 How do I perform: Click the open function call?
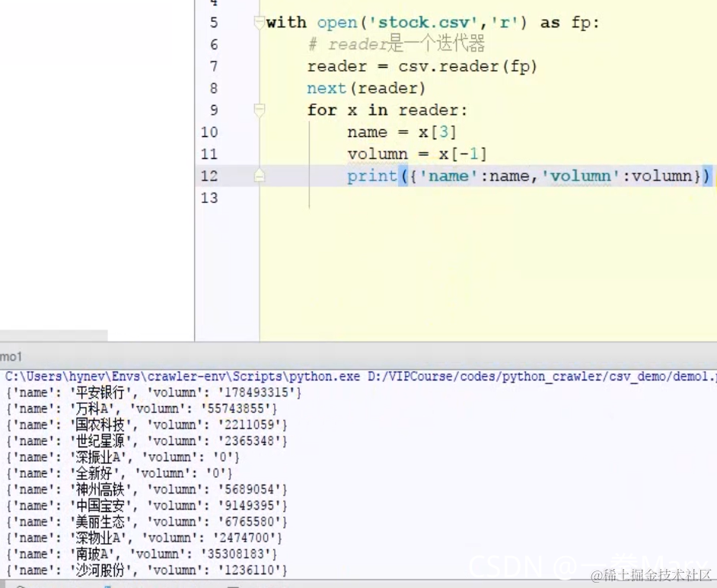point(337,23)
